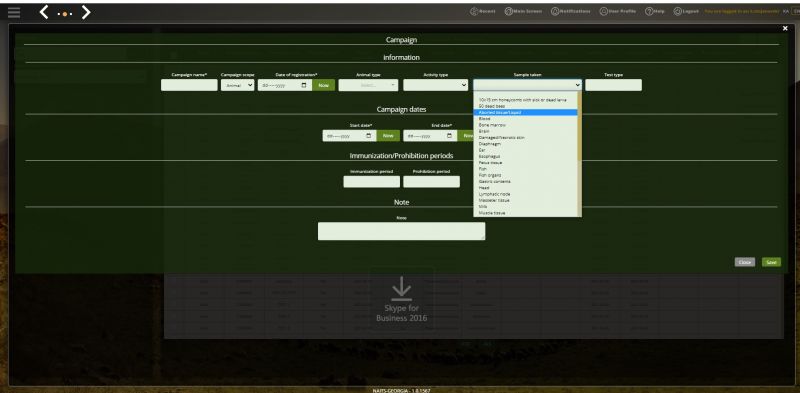Image resolution: width=800 pixels, height=393 pixels.
Task: Open the Help page
Action: pyautogui.click(x=655, y=11)
